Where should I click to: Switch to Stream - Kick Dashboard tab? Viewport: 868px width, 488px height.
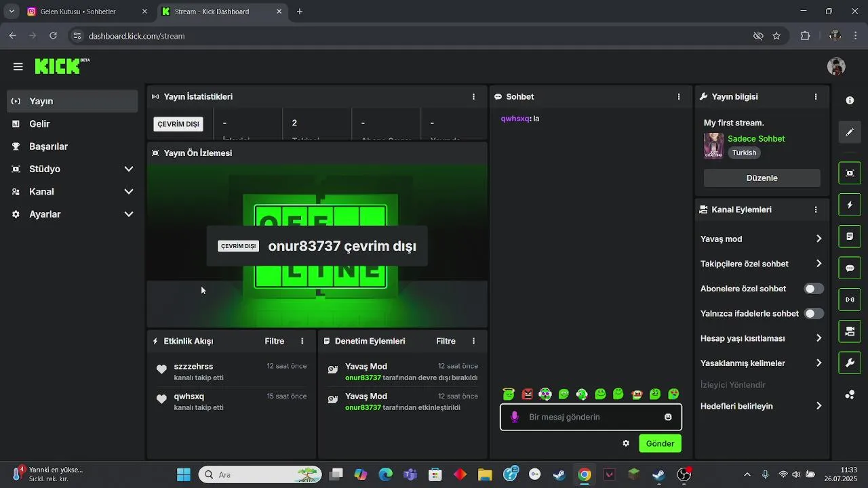click(x=223, y=12)
